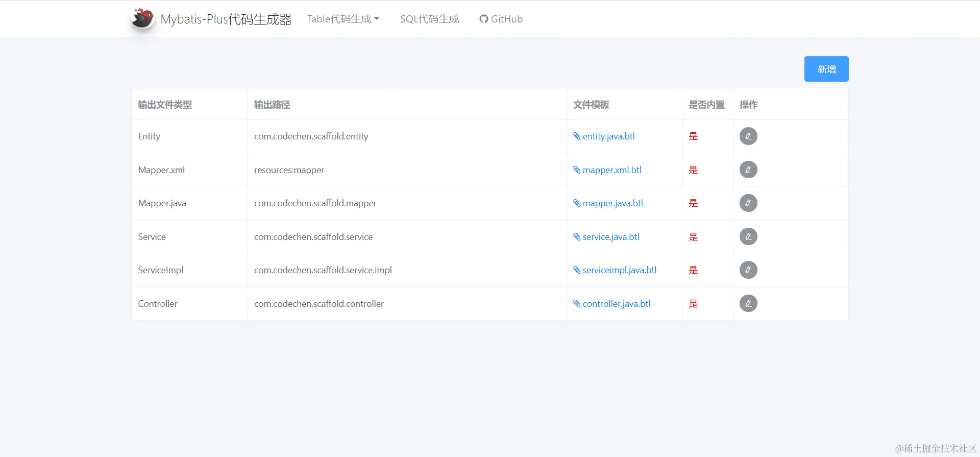
Task: Edit the Entity row configuration
Action: point(748,136)
